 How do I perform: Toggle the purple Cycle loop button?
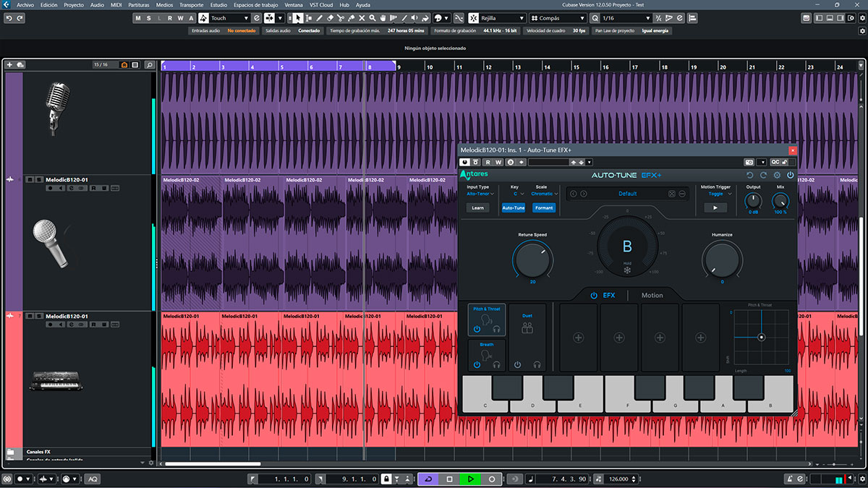(428, 479)
